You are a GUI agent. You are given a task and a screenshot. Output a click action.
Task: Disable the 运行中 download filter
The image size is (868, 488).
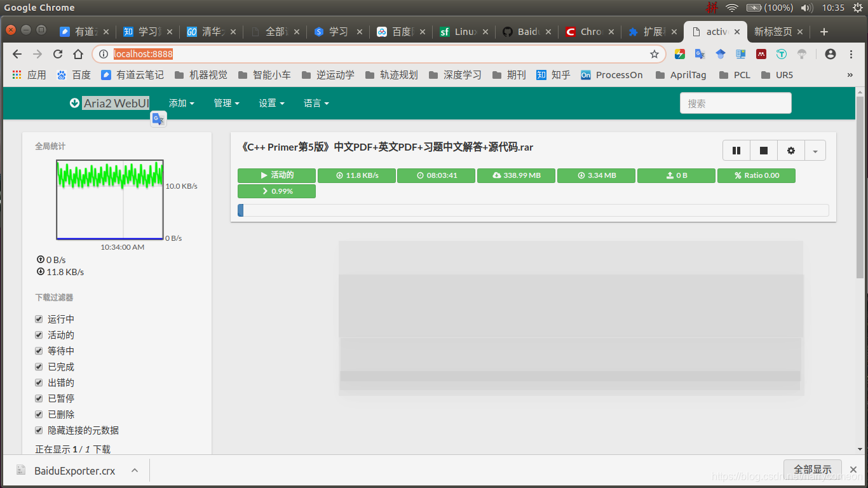point(39,318)
